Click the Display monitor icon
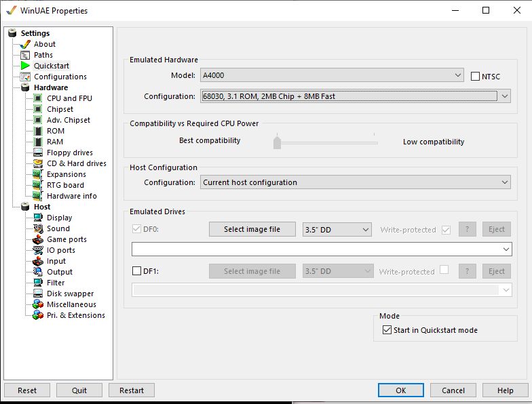The image size is (532, 404). coord(38,218)
